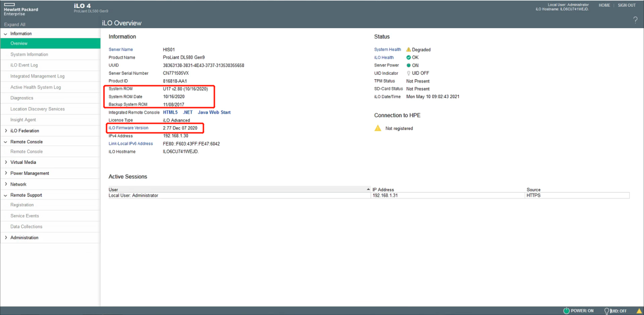
Task: Click the iLO Advanced license type value
Action: click(177, 120)
